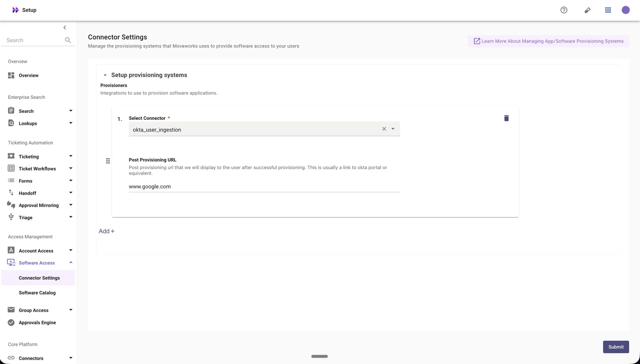Screen dimensions: 640x364
Task: Click the Post Provisioning URL field
Action: (264, 186)
